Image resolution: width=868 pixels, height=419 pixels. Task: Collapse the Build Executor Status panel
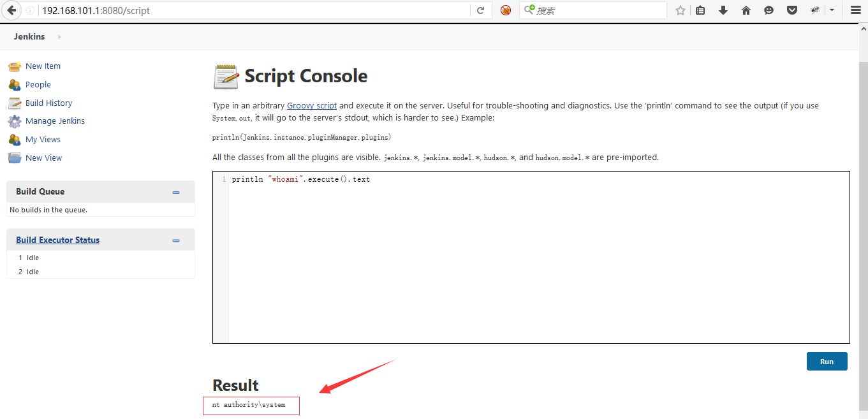176,240
